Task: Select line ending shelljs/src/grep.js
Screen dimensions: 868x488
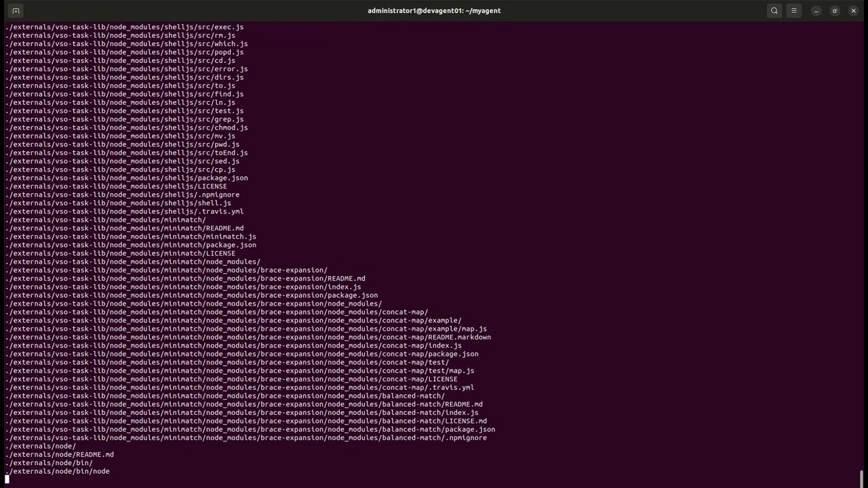Action: pyautogui.click(x=125, y=119)
